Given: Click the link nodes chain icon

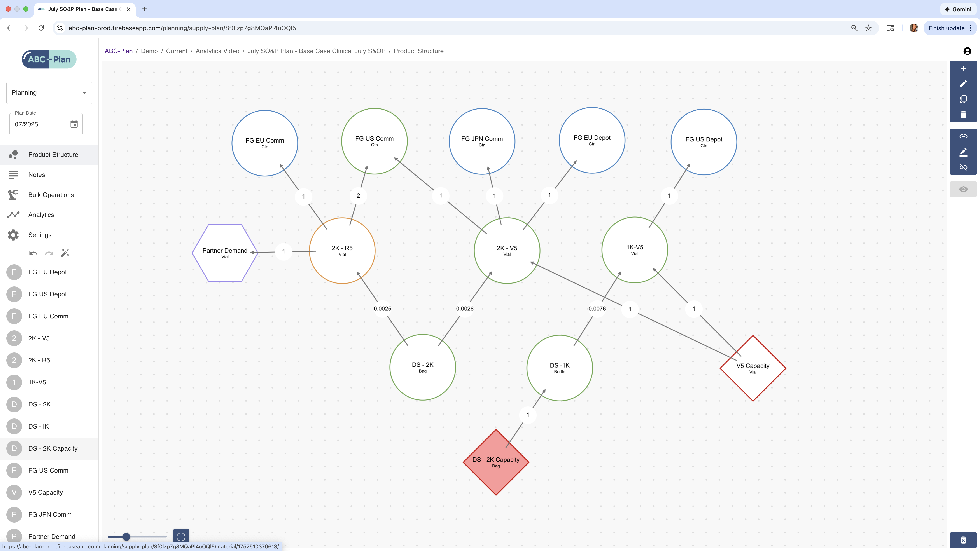Looking at the screenshot, I should pyautogui.click(x=963, y=136).
